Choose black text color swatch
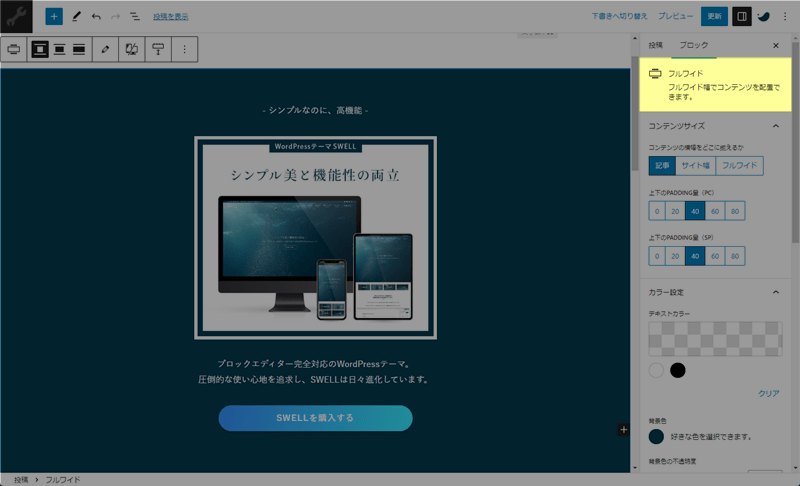Screen dimensions: 800x486 click(678, 370)
